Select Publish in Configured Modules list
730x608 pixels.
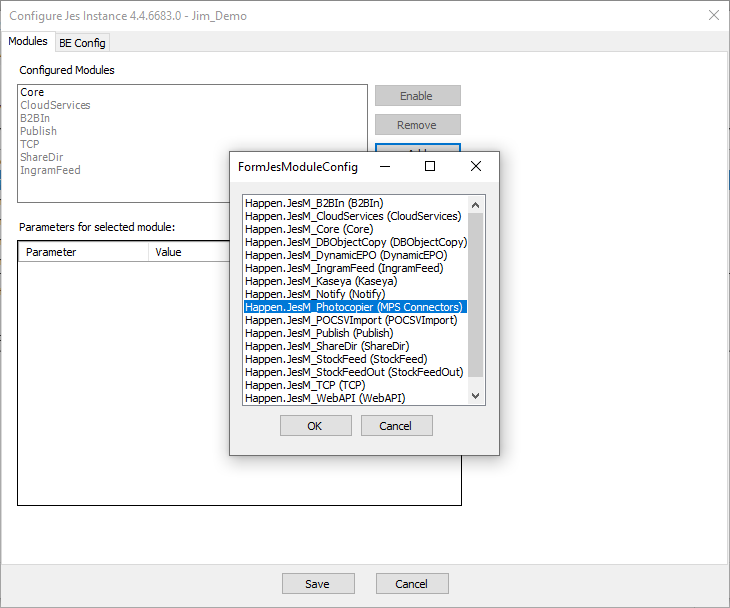pos(38,131)
